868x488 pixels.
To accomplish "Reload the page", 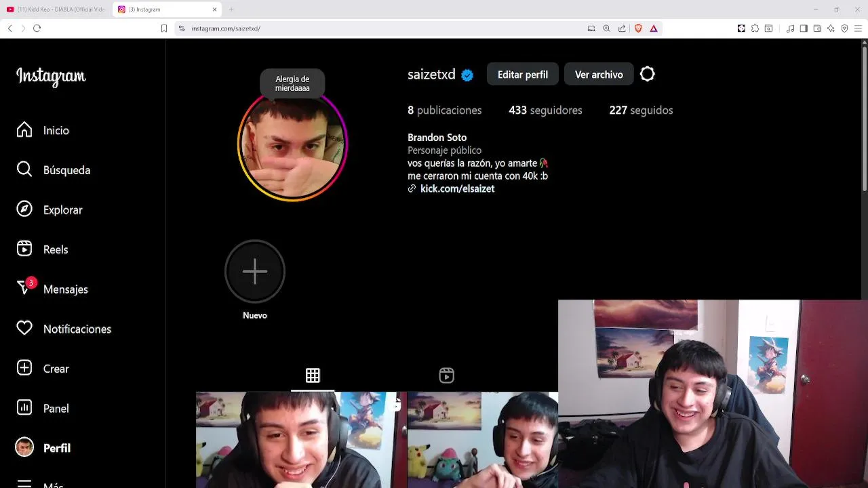I will 37,28.
